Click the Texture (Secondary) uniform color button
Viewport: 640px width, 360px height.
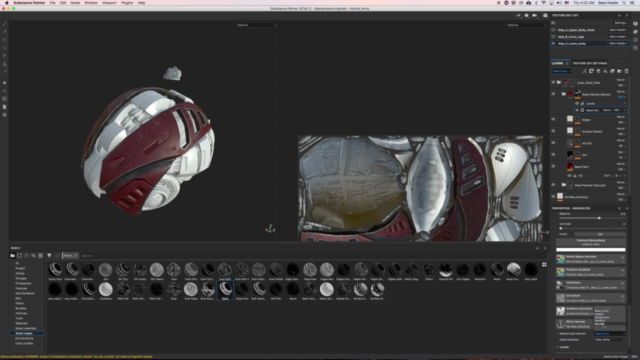coord(591,242)
